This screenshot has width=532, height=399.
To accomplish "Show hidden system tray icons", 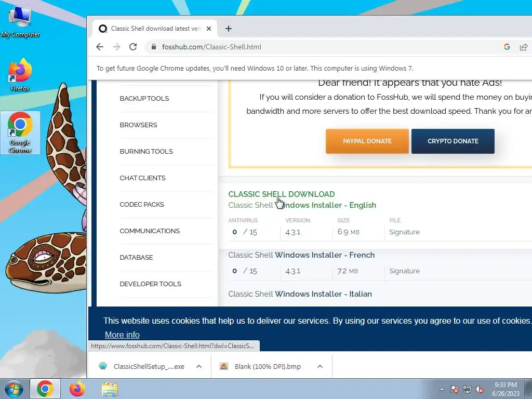I will pos(442,389).
